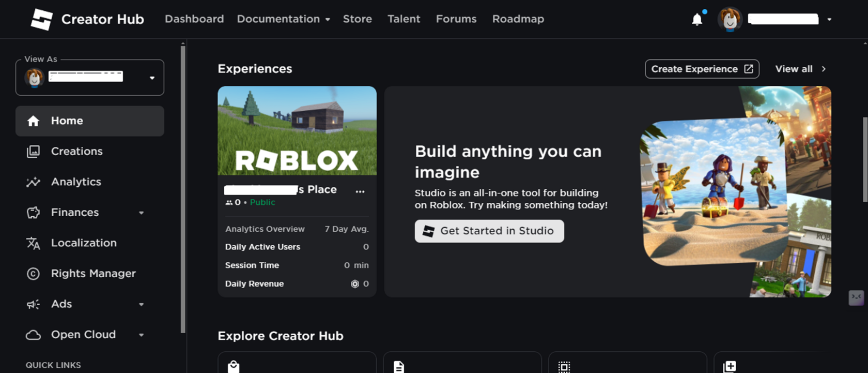The width and height of the screenshot is (868, 373).
Task: Click the floating assistant icon at right edge
Action: point(856,297)
